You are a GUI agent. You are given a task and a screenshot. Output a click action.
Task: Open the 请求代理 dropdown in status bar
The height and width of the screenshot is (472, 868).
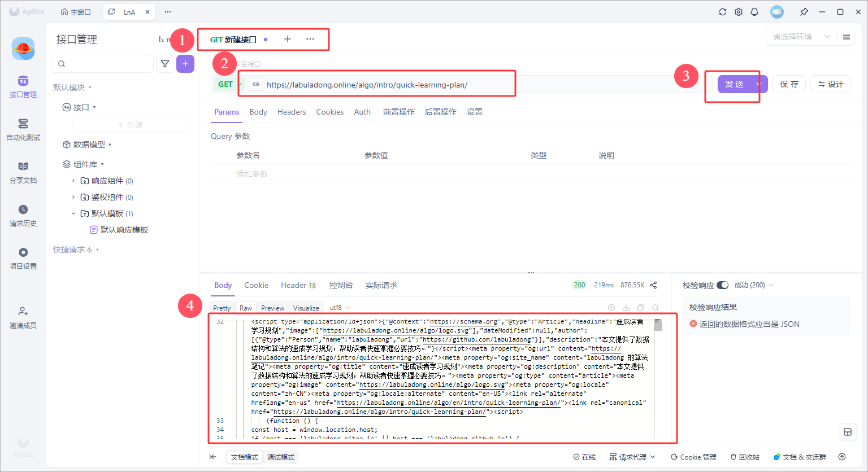click(632, 457)
